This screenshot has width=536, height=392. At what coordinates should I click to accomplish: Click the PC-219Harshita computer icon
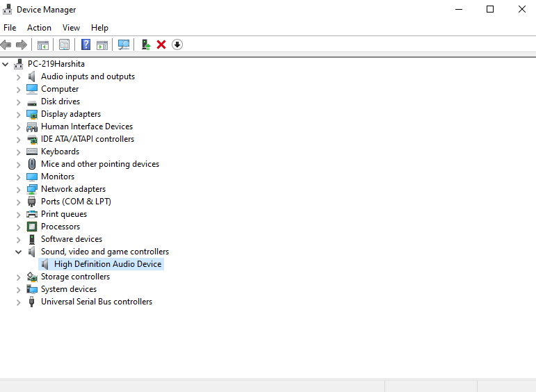coord(19,64)
